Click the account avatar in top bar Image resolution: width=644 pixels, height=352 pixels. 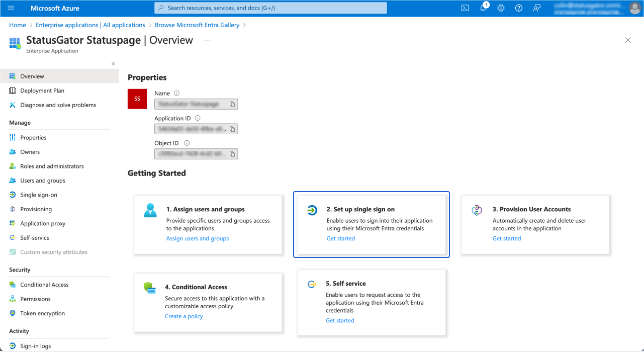tap(634, 8)
